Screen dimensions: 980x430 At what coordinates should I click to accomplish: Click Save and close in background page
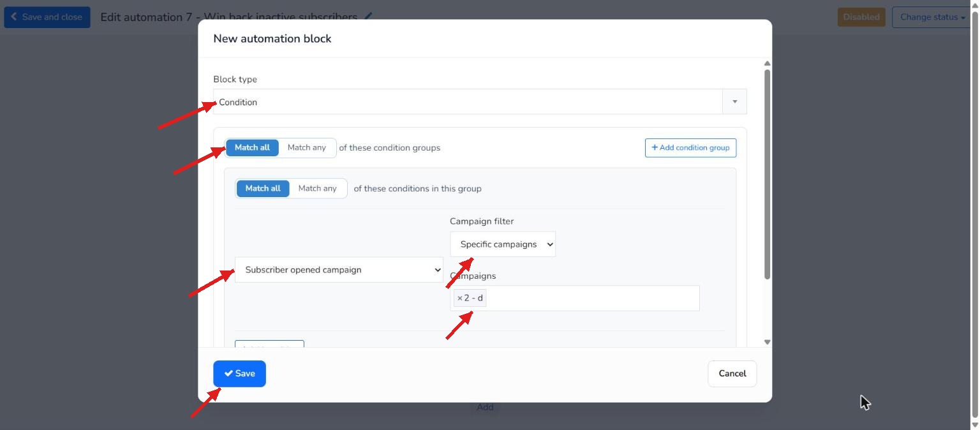(47, 17)
